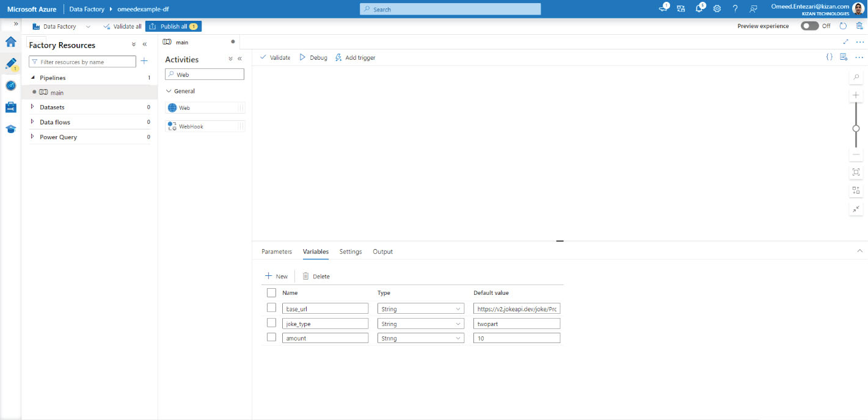Select the checkbox for amount variable
Image resolution: width=868 pixels, height=420 pixels.
point(271,338)
